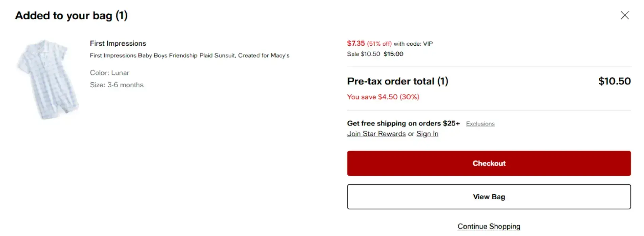The width and height of the screenshot is (644, 236).
Task: Click the Color: Lunar label
Action: tap(109, 72)
